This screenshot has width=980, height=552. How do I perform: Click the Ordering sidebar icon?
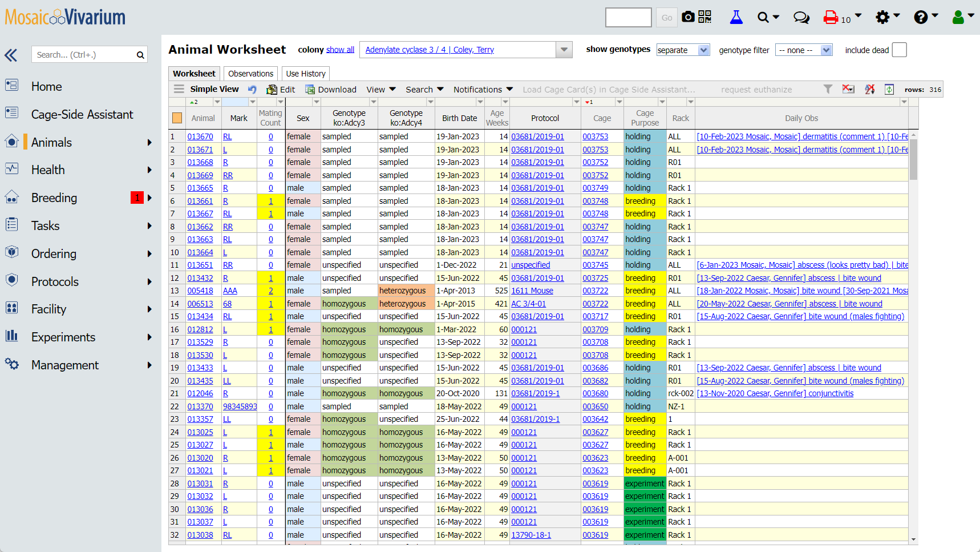pyautogui.click(x=11, y=252)
